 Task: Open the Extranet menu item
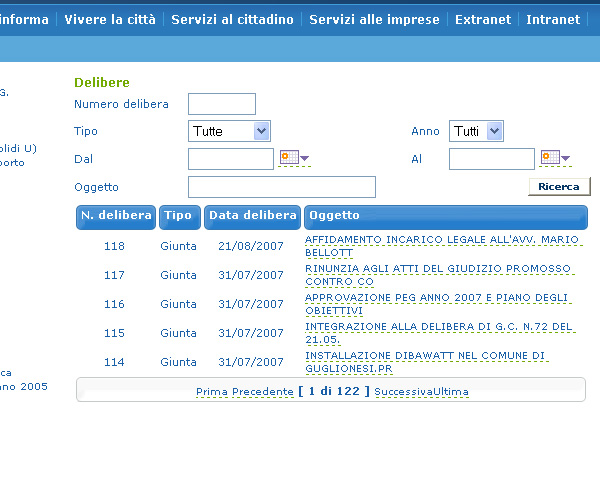[x=483, y=20]
